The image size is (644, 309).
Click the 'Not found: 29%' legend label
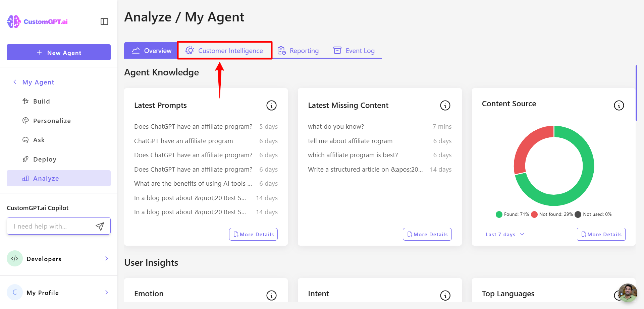point(556,214)
